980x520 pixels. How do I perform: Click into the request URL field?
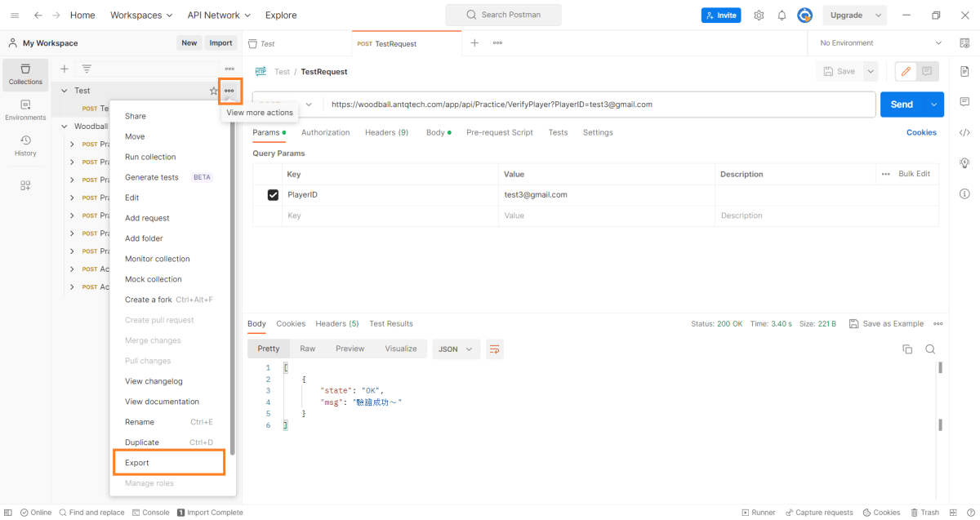599,104
